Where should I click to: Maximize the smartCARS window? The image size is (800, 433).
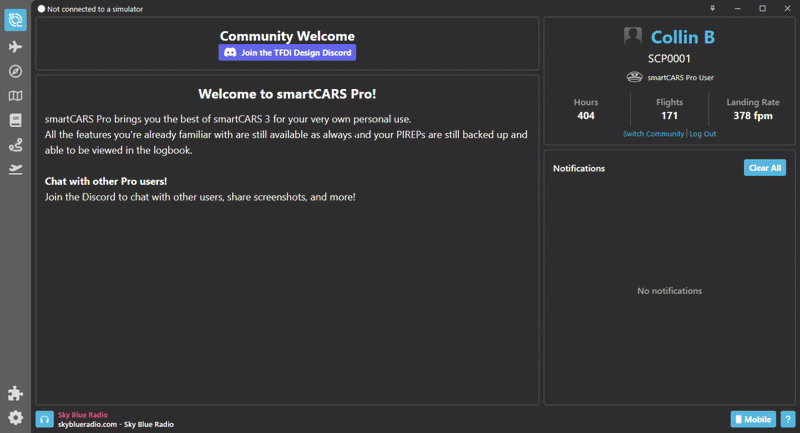coord(762,8)
